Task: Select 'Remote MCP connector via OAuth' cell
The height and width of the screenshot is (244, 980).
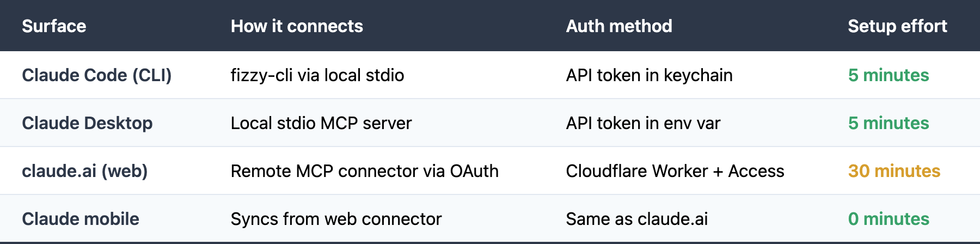Action: point(365,171)
